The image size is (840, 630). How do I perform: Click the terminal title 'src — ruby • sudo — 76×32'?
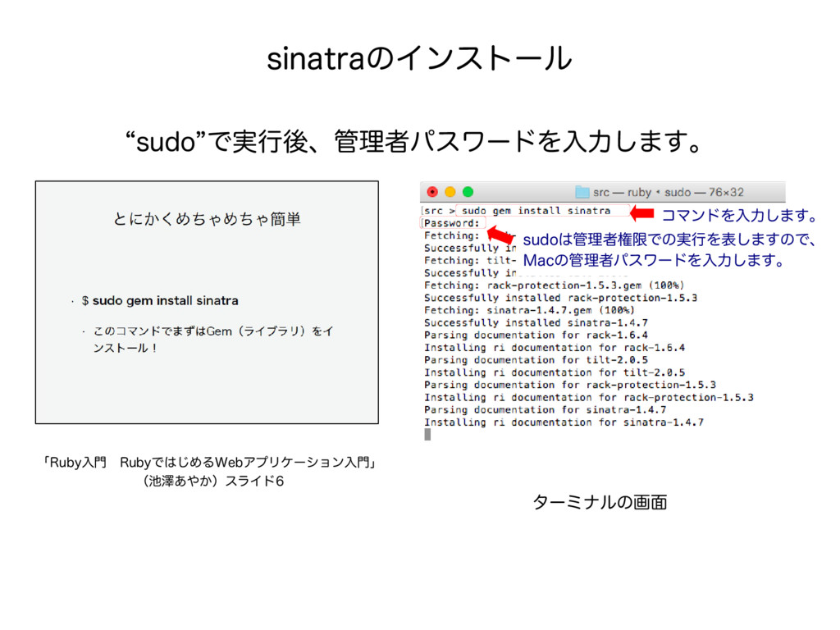[x=669, y=192]
